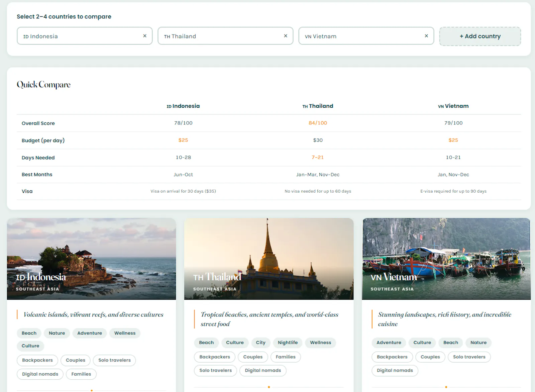Viewport: 535px width, 392px height.
Task: Click Indonesia's 10-28 days needed value
Action: [x=183, y=157]
